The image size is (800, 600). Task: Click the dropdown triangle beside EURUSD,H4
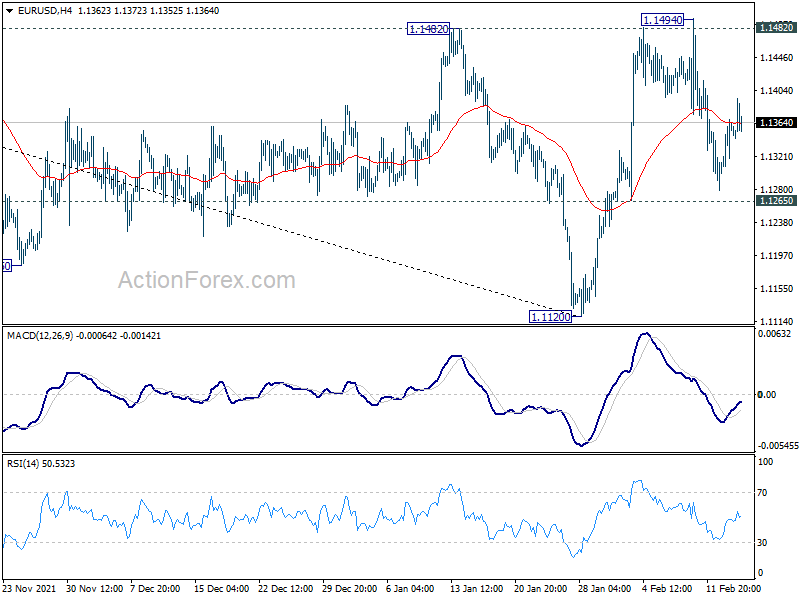point(10,11)
